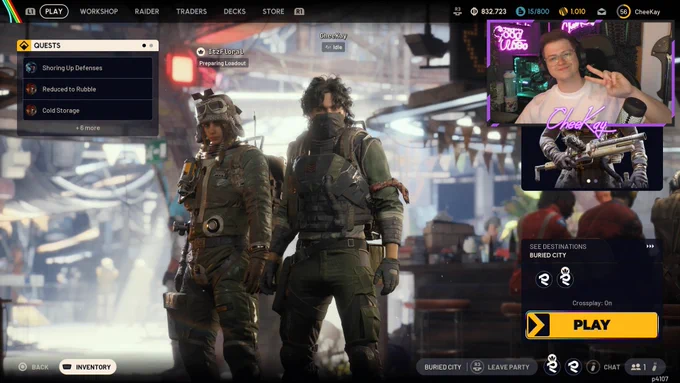Open the Reduced to Rubble quest
The height and width of the screenshot is (383, 680).
pyautogui.click(x=88, y=89)
